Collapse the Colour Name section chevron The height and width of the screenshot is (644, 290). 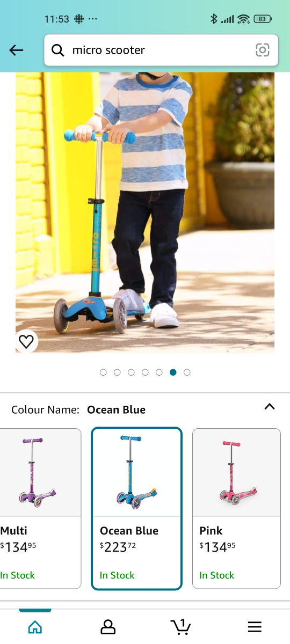270,407
